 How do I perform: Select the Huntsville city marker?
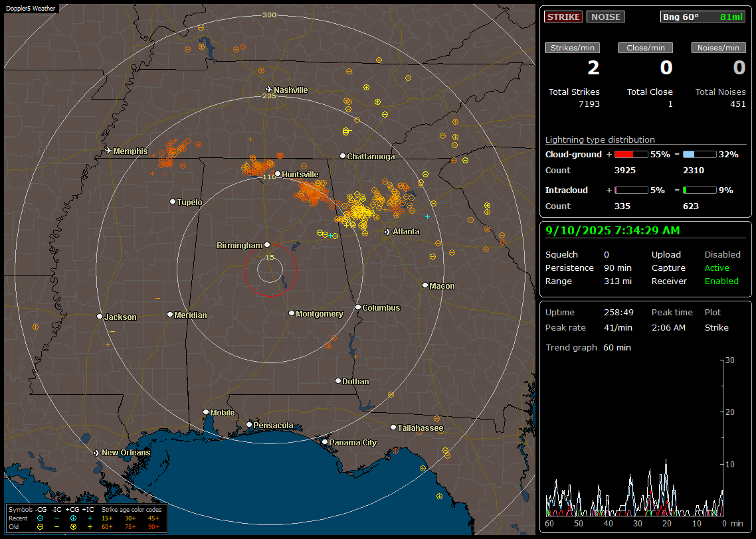point(278,174)
